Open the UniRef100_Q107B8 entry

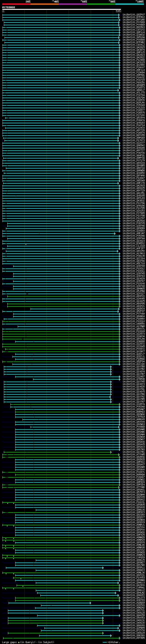(133, 366)
